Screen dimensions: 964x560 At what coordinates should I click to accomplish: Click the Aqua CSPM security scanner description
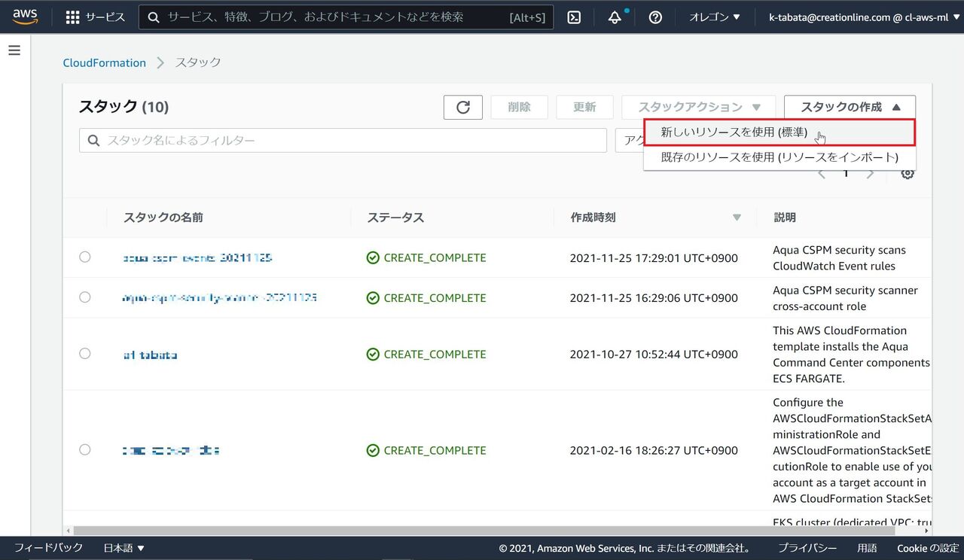pyautogui.click(x=845, y=298)
